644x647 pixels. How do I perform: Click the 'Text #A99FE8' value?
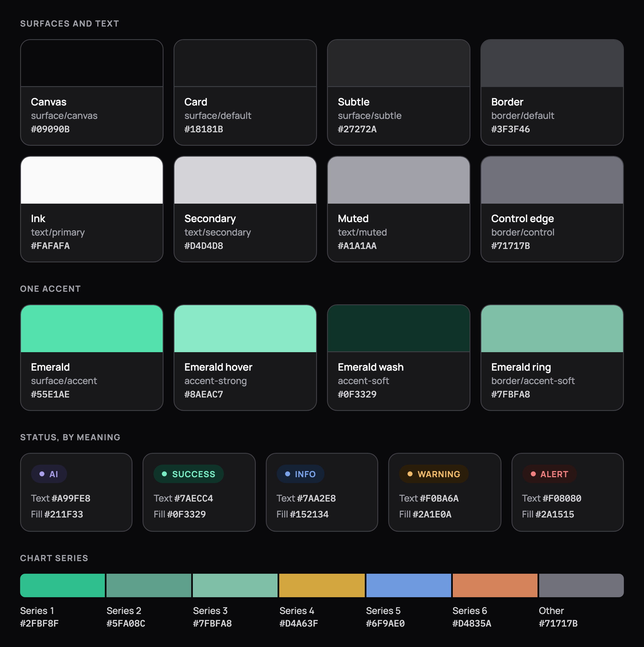61,498
